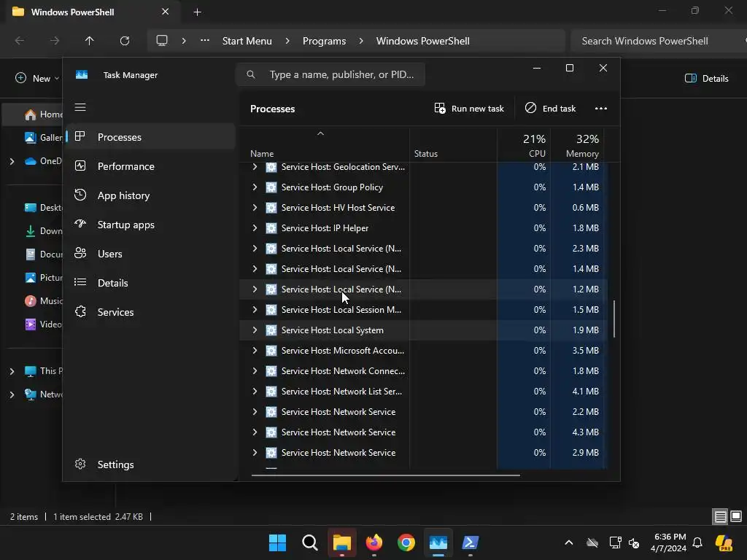Go up one folder level in Explorer

coord(90,41)
